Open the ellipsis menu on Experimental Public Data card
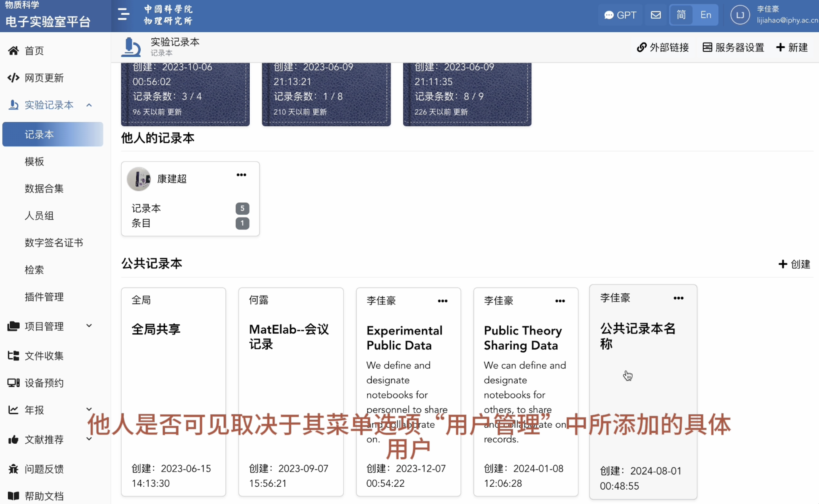819x504 pixels. tap(442, 301)
